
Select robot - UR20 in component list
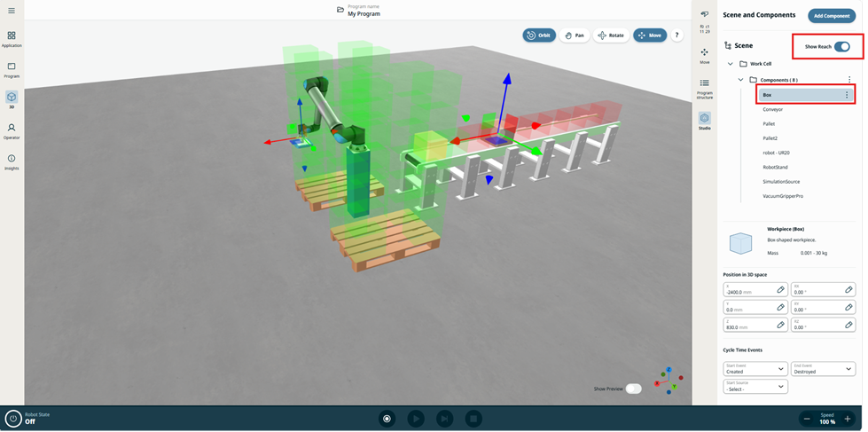[776, 153]
